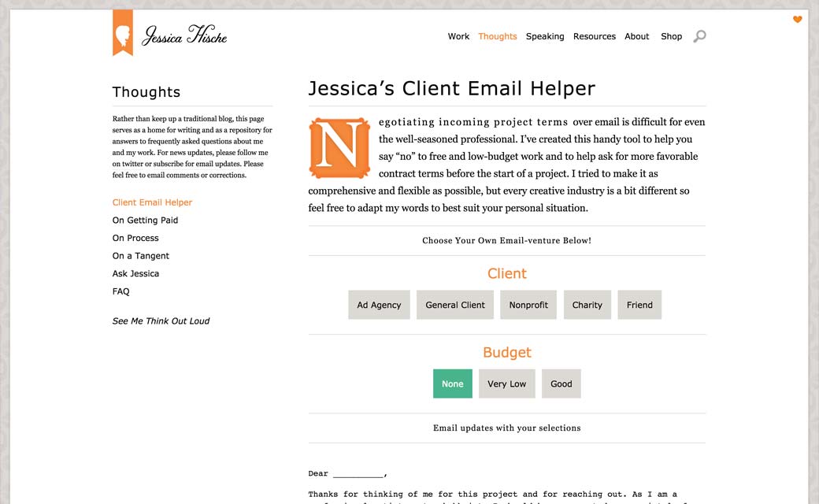Toggle the None budget option

[x=452, y=384]
